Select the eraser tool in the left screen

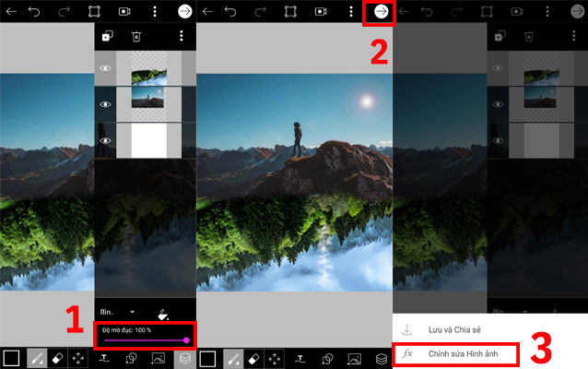pyautogui.click(x=56, y=358)
